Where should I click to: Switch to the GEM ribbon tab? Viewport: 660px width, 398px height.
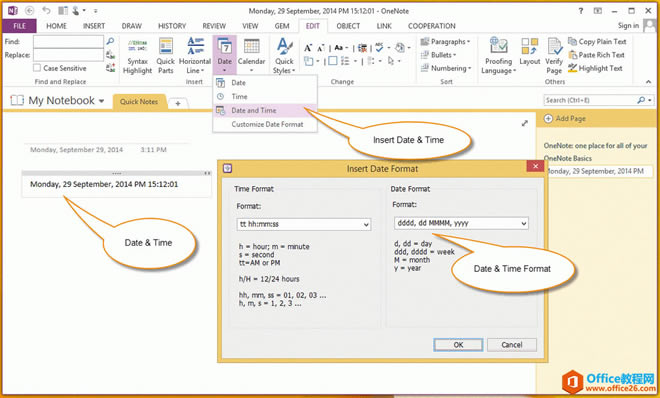282,26
